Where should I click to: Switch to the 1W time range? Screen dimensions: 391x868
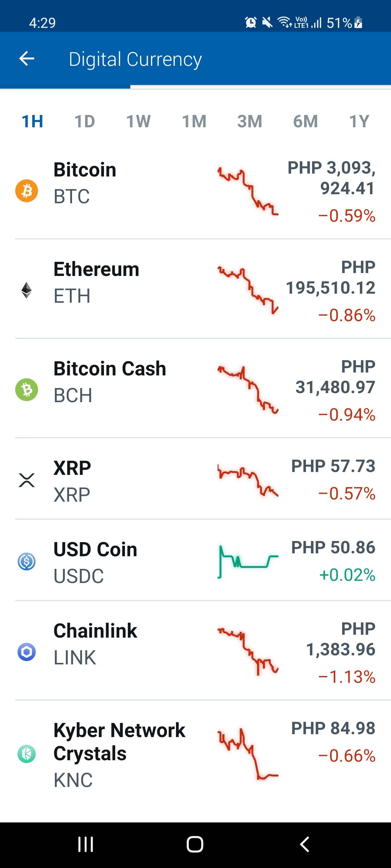click(x=138, y=122)
